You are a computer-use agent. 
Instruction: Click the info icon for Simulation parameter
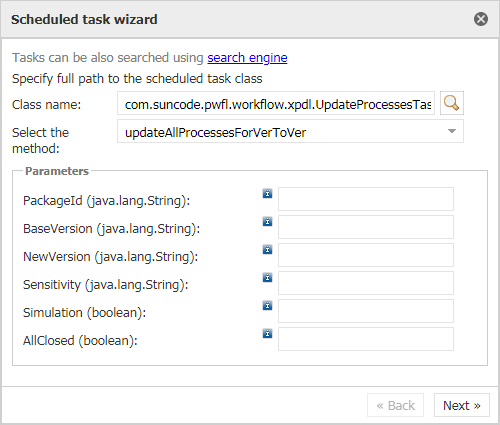coord(267,305)
